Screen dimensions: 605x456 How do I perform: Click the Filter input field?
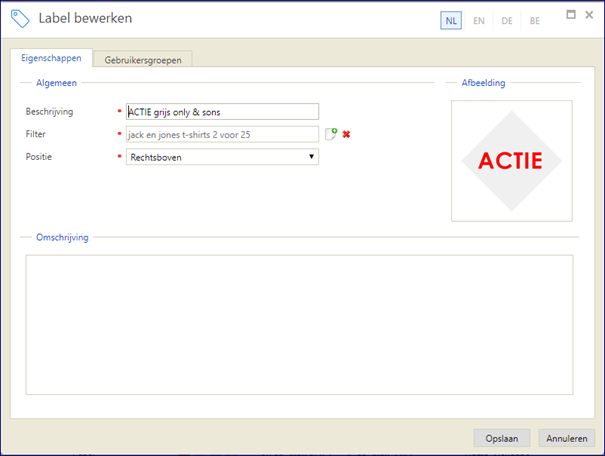click(x=222, y=134)
